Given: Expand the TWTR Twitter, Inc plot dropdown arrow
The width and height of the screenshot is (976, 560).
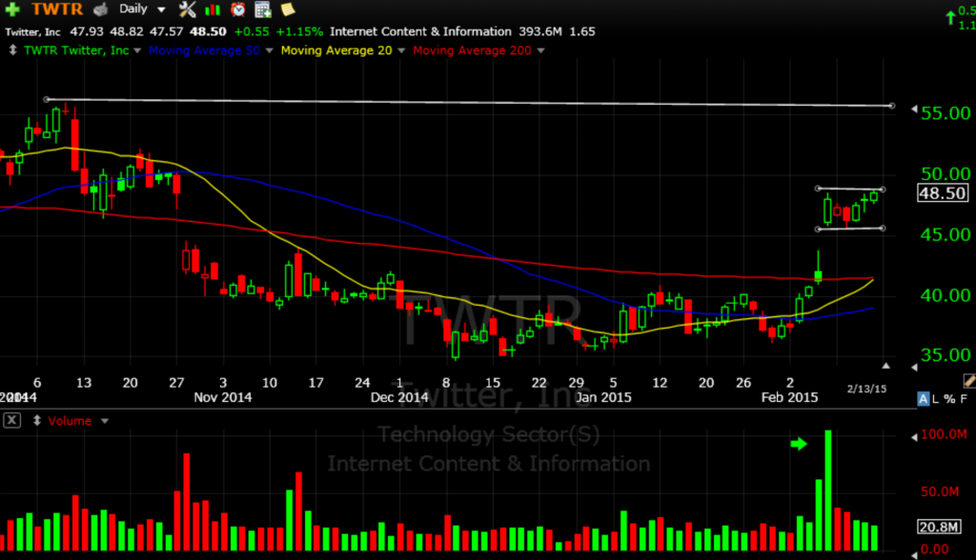Looking at the screenshot, I should (137, 50).
